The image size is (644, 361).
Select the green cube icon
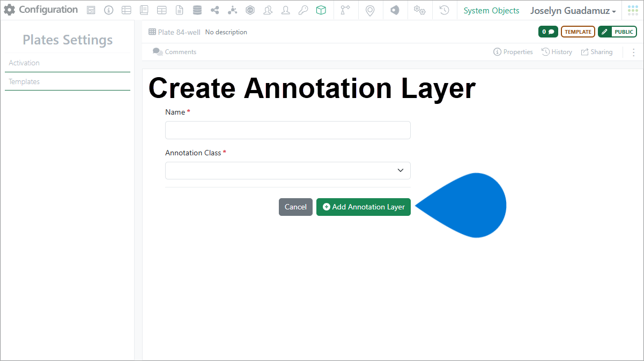coord(321,10)
